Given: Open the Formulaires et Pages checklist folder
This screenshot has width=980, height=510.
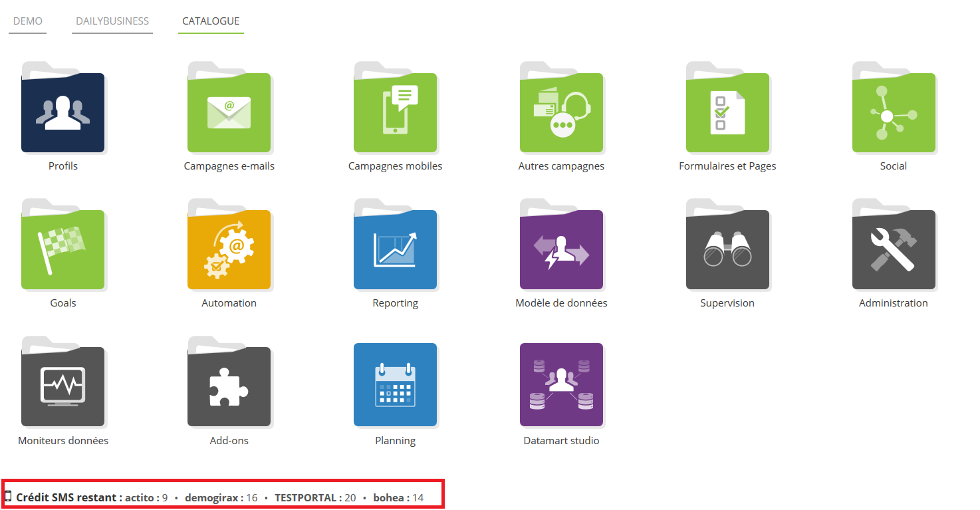Looking at the screenshot, I should (x=727, y=112).
